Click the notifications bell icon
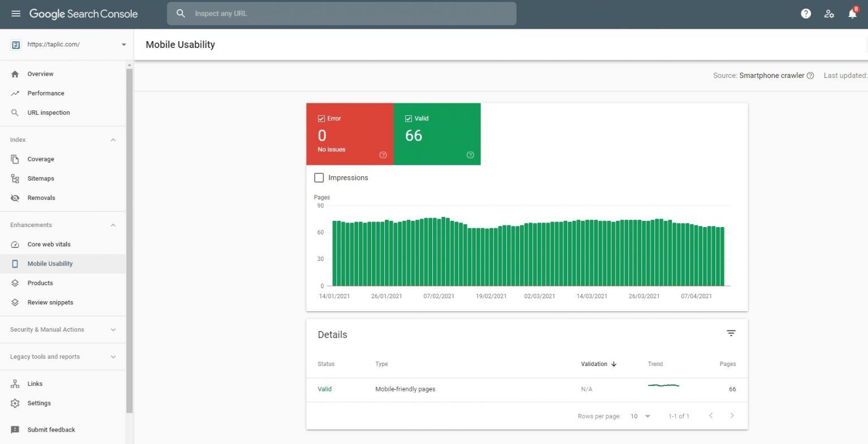 852,13
